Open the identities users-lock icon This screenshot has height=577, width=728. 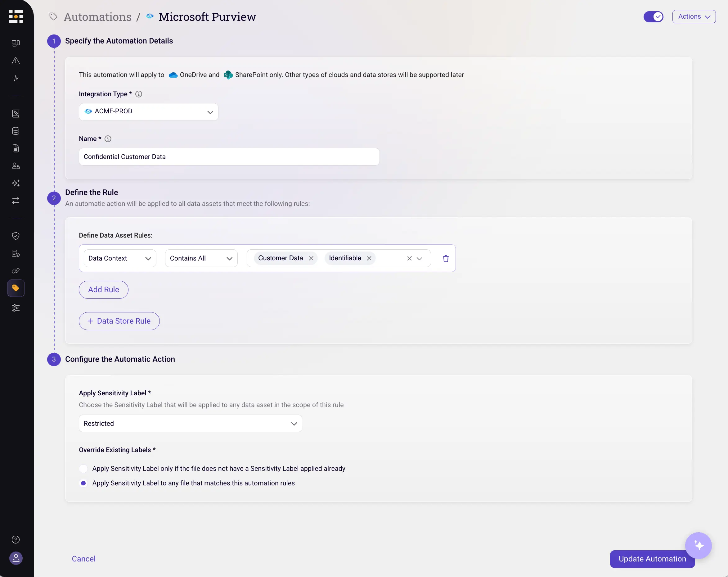click(x=16, y=166)
